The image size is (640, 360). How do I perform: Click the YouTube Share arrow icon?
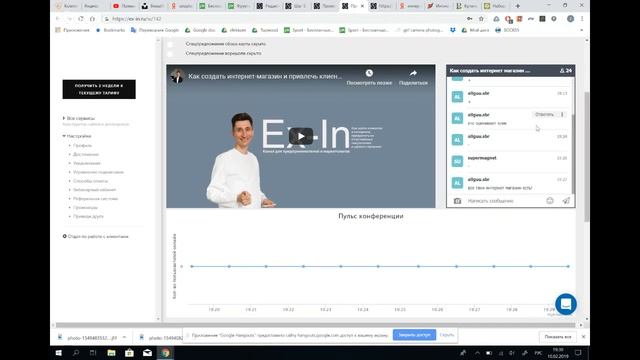(x=413, y=73)
